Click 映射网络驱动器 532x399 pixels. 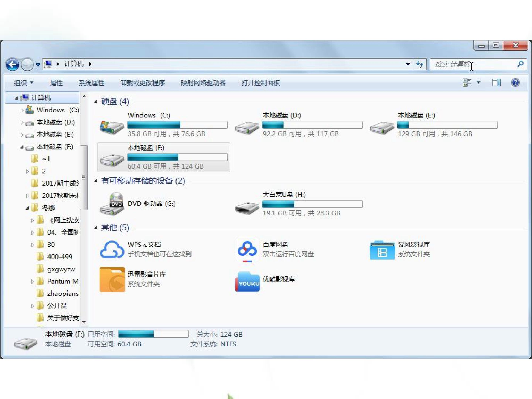coord(203,83)
